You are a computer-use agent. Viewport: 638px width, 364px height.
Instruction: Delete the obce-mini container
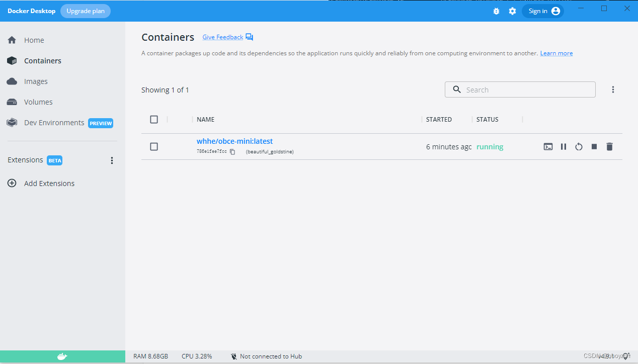coord(609,147)
